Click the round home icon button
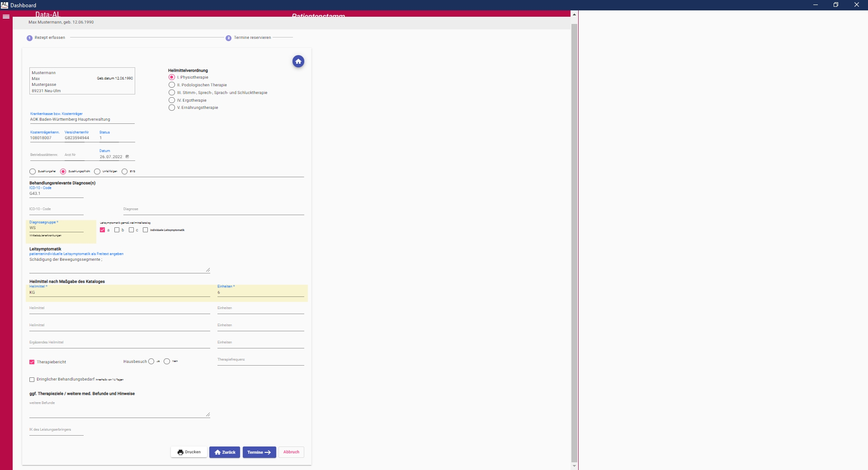The image size is (868, 470). click(x=298, y=61)
